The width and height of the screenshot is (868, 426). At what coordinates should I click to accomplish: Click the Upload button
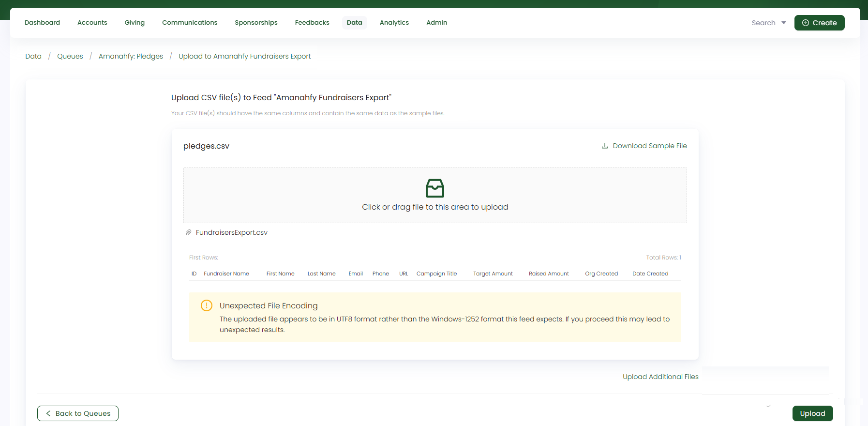[x=813, y=413]
